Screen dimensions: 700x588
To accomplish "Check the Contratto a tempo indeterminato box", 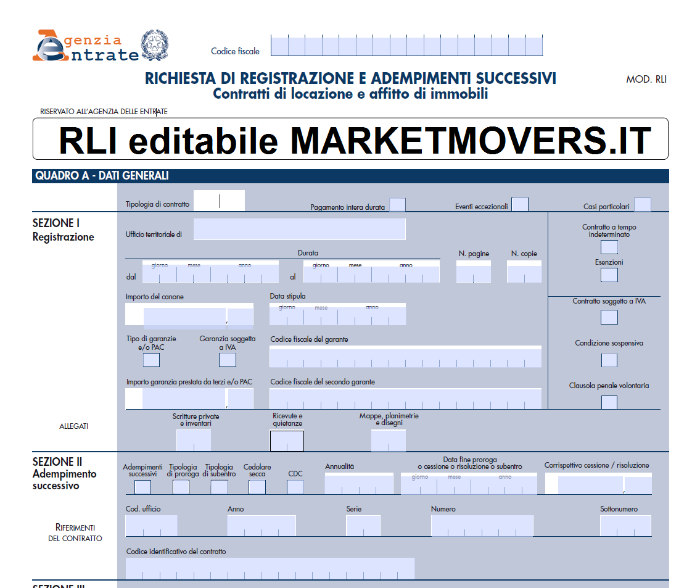I will (x=609, y=247).
